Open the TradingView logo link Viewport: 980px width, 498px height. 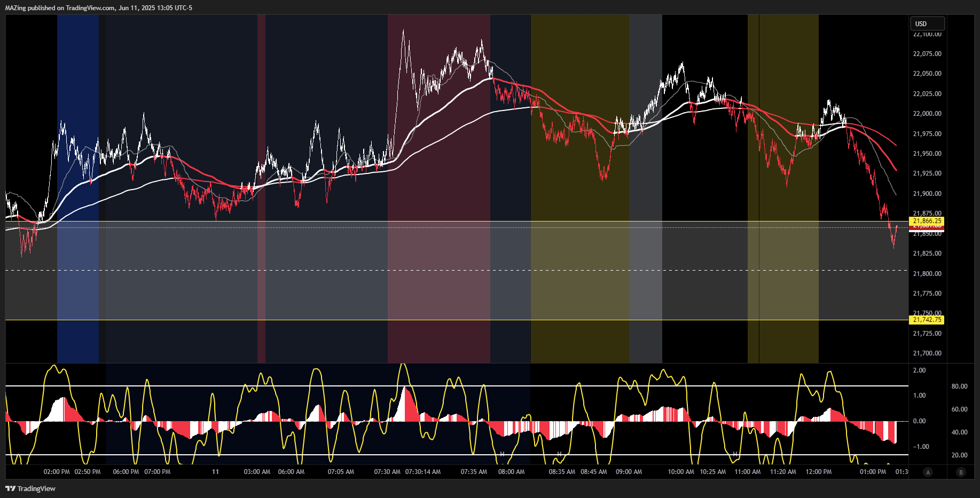click(30, 488)
